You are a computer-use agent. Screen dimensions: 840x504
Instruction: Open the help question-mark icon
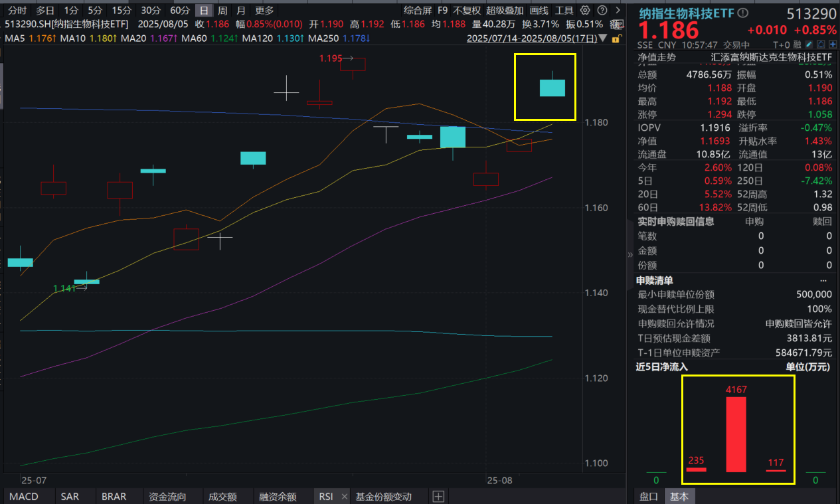[x=602, y=9]
